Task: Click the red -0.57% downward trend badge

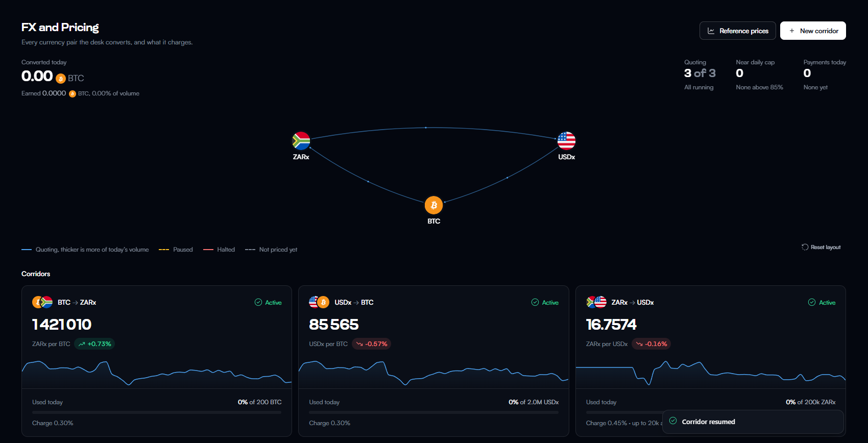Action: coord(371,344)
